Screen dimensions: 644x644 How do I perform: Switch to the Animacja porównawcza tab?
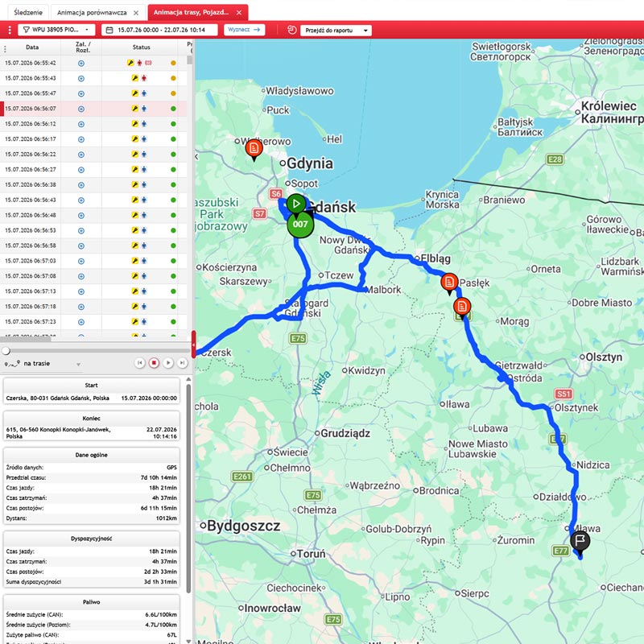click(x=92, y=13)
